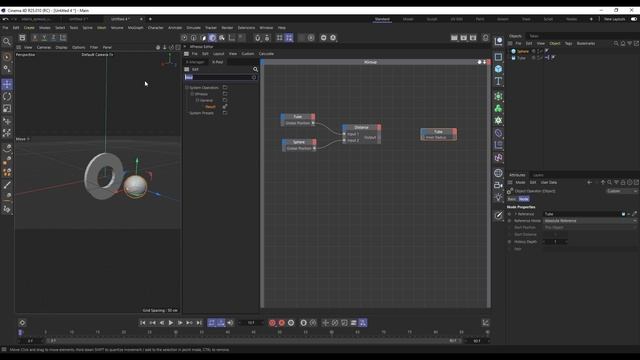This screenshot has height=360, width=640.
Task: Open User Data menu in Attributes panel
Action: [x=549, y=182]
